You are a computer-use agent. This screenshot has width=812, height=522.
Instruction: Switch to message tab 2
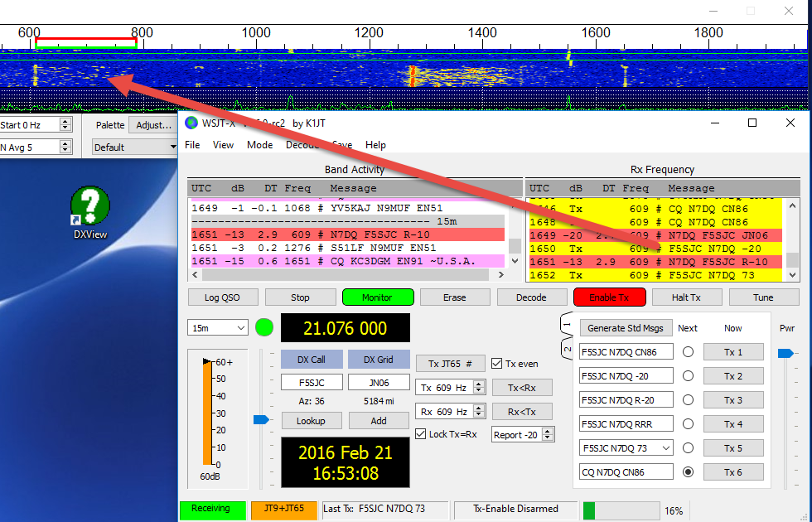click(x=567, y=349)
